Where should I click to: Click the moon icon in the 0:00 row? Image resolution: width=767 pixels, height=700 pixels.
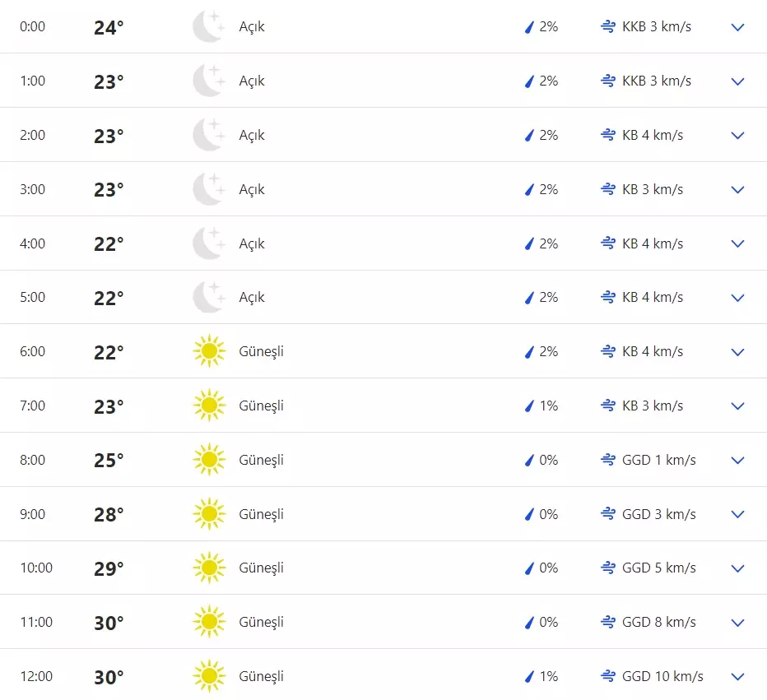point(208,27)
